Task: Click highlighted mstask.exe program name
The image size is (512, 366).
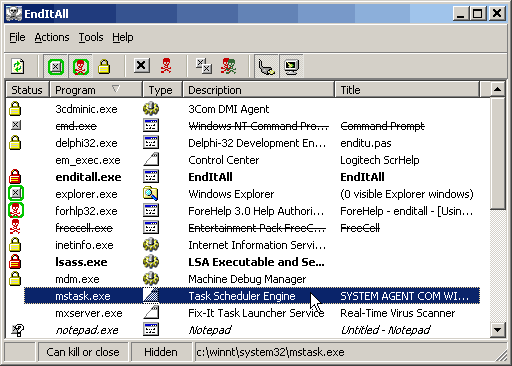Action: (x=83, y=296)
